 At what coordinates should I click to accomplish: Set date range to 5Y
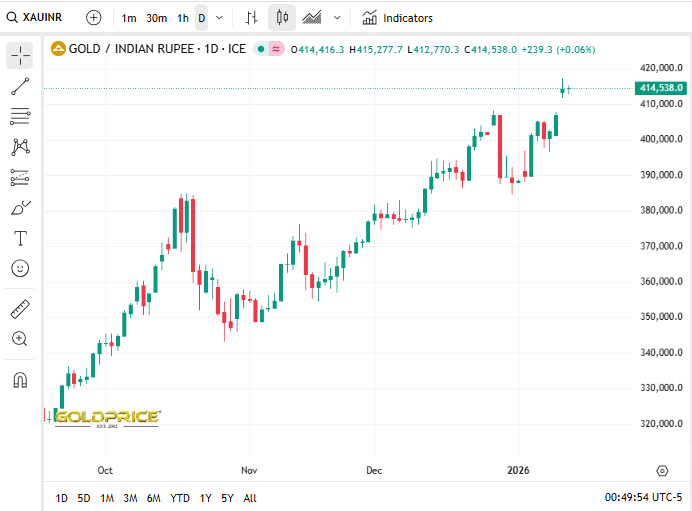[227, 498]
